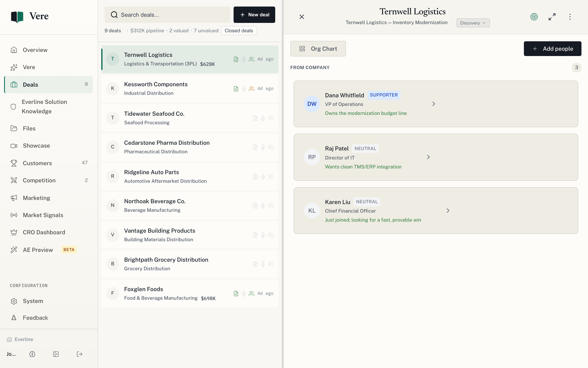
Task: Click the people icon on Kessworth Components row
Action: (x=252, y=89)
